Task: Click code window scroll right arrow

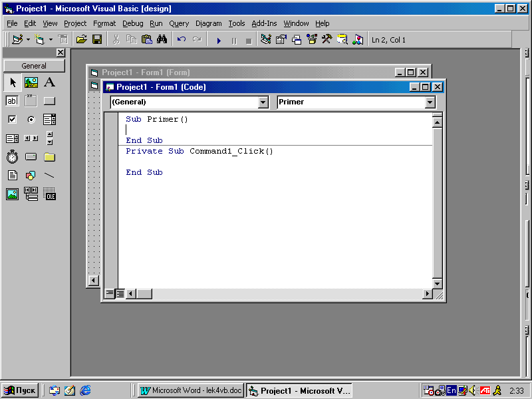Action: 428,293
